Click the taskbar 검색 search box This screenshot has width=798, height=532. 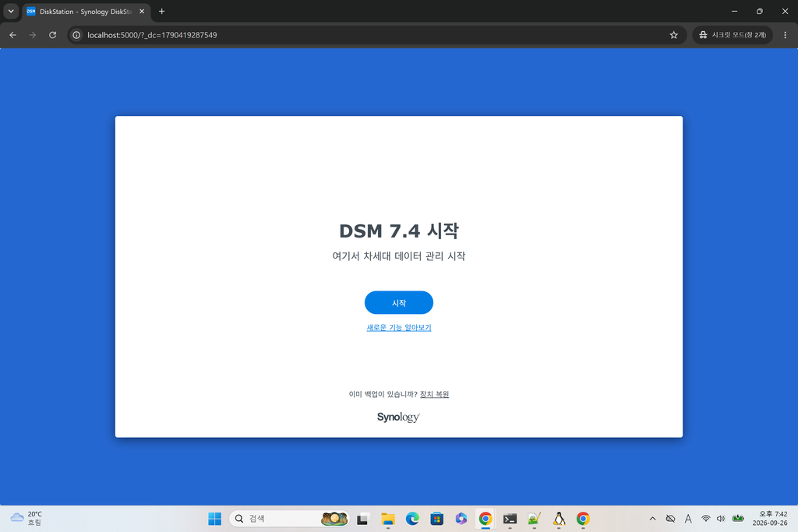289,518
